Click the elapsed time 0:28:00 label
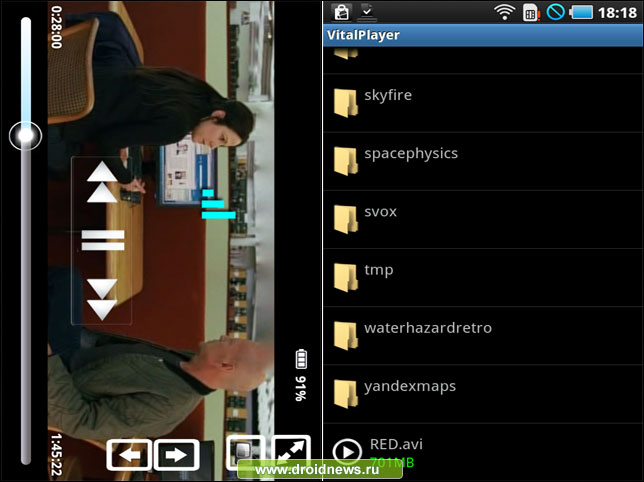This screenshot has height=482, width=644. click(56, 27)
